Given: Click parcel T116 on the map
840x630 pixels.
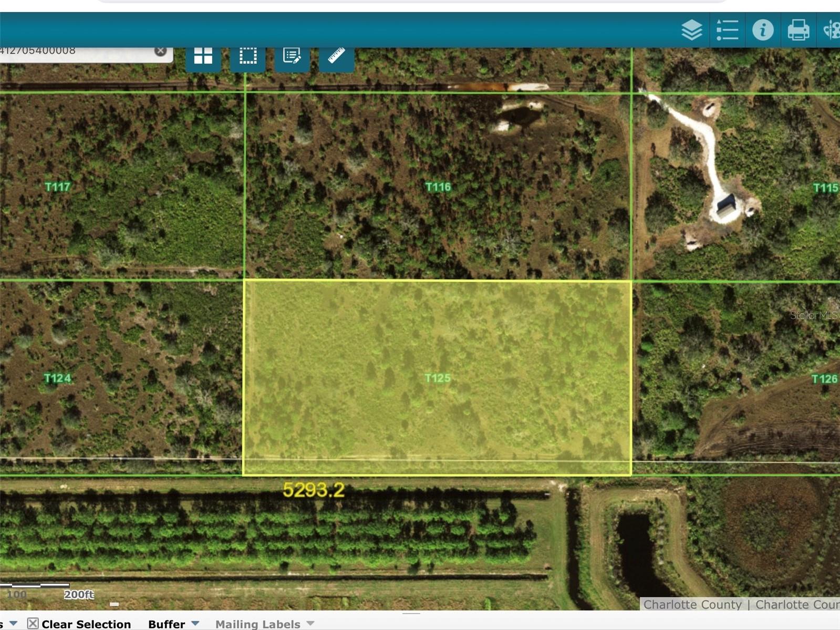Looking at the screenshot, I should pyautogui.click(x=438, y=187).
